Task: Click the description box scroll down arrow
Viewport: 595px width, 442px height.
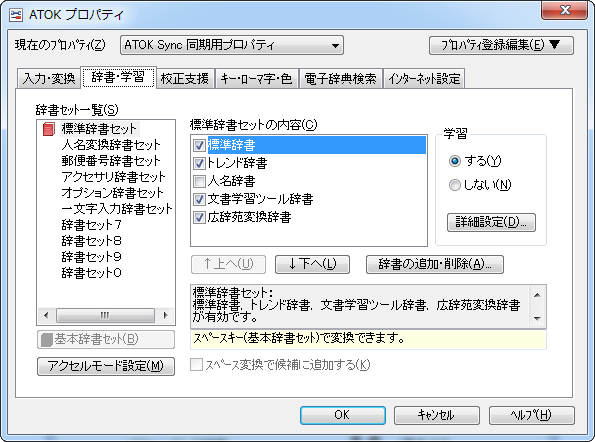Action: point(537,319)
